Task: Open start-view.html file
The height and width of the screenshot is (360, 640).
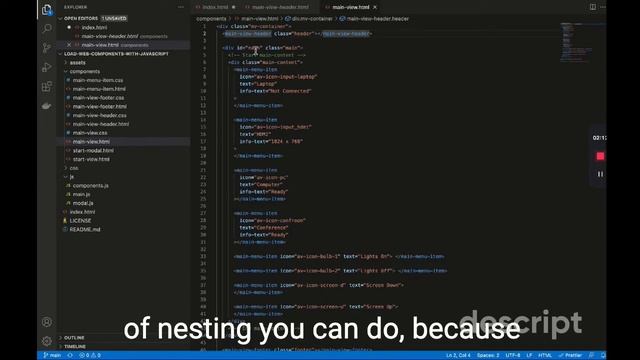Action: [91, 159]
